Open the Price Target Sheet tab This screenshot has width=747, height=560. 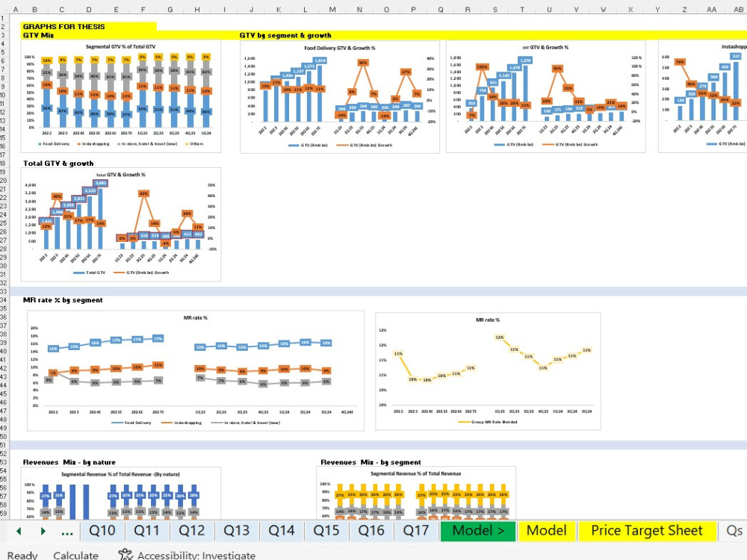coord(646,530)
